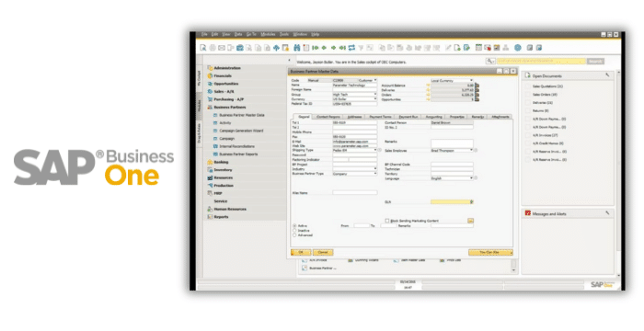Select the Active radio button

click(x=294, y=226)
